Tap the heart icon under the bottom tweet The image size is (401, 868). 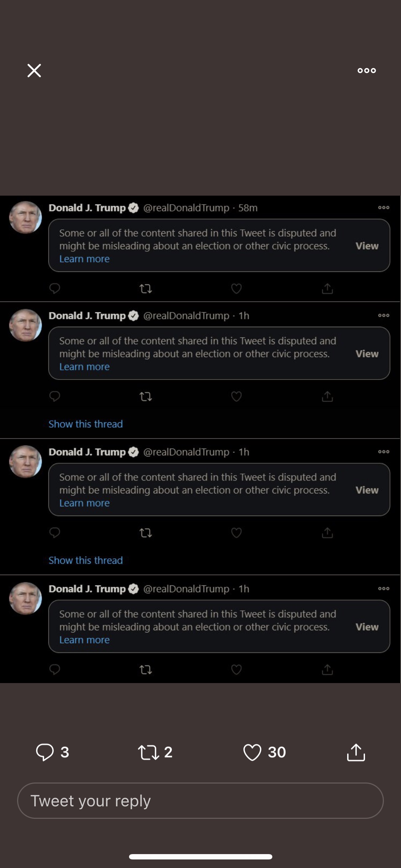point(236,670)
